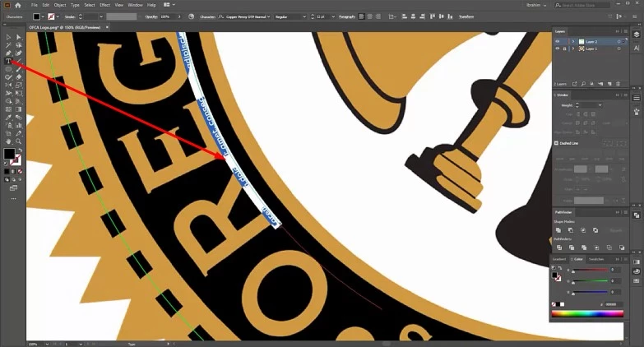This screenshot has height=347, width=644.
Task: Select the Direct Selection tool
Action: (18, 37)
